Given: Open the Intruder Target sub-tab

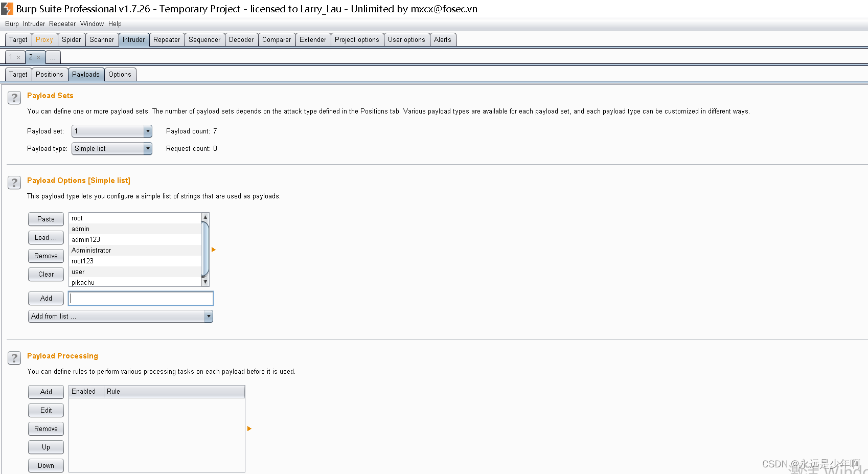Looking at the screenshot, I should 18,75.
